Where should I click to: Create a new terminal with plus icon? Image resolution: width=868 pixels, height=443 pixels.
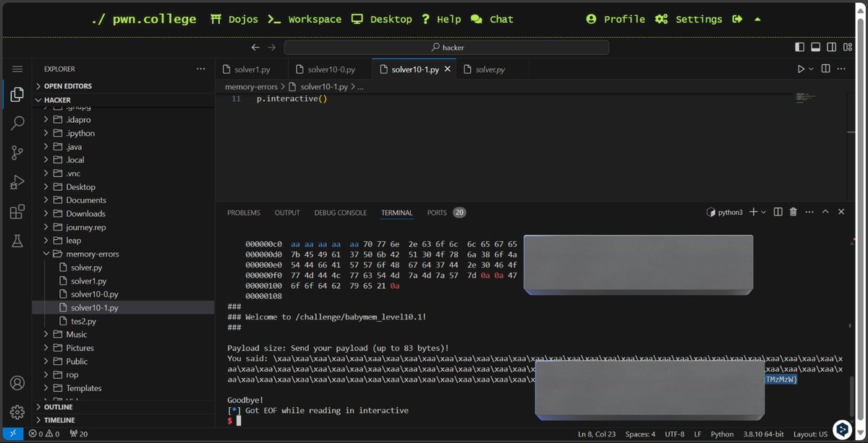point(753,212)
